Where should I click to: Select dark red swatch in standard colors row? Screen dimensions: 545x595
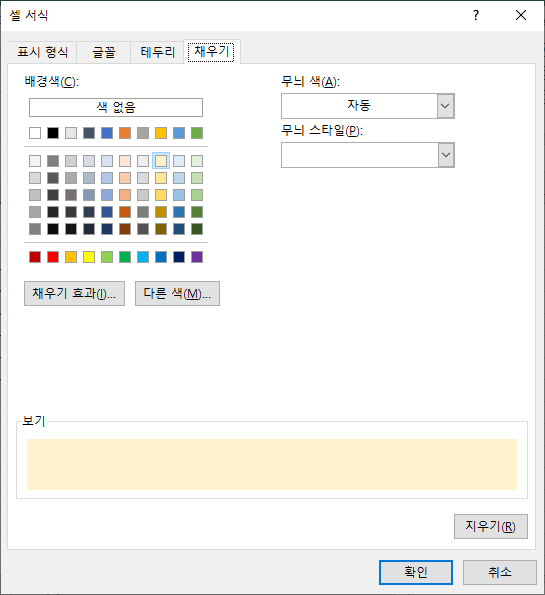[x=35, y=257]
